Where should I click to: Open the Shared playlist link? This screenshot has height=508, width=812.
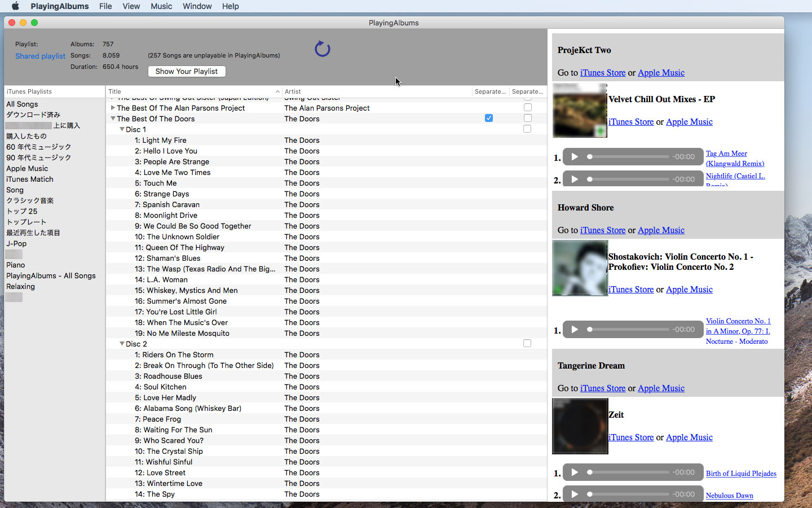[x=40, y=56]
